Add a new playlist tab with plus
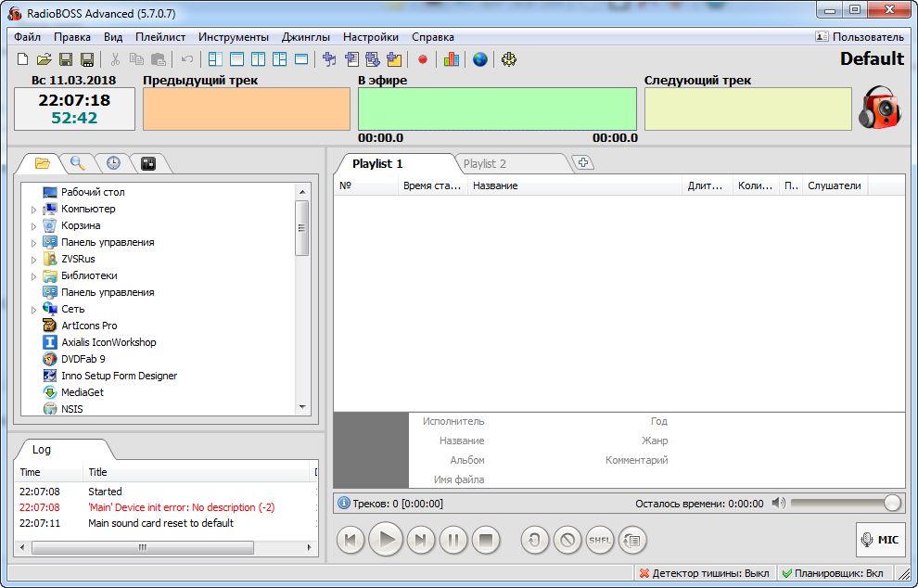 583,163
